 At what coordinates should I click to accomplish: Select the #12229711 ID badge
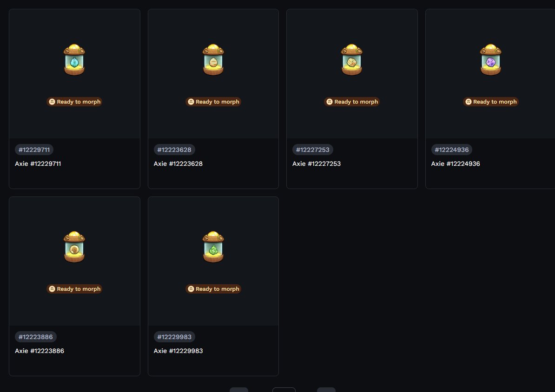tap(34, 150)
